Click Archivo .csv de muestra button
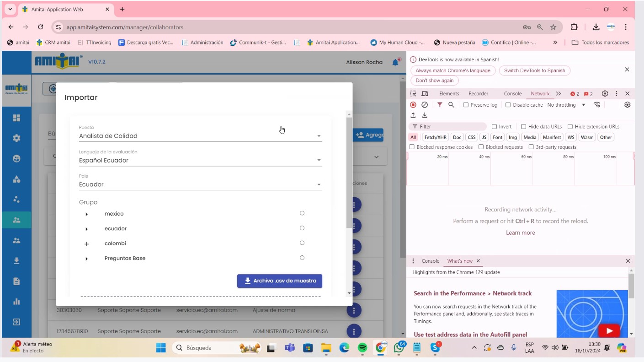The image size is (644, 362). pyautogui.click(x=280, y=281)
